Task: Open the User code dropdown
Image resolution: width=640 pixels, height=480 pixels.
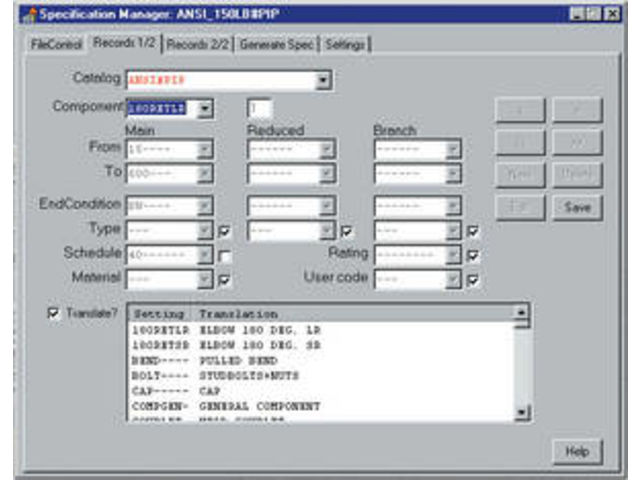Action: pos(453,278)
